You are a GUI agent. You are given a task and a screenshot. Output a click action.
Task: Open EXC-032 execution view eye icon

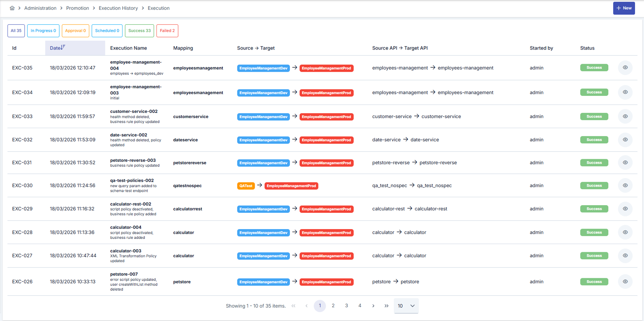click(x=625, y=140)
